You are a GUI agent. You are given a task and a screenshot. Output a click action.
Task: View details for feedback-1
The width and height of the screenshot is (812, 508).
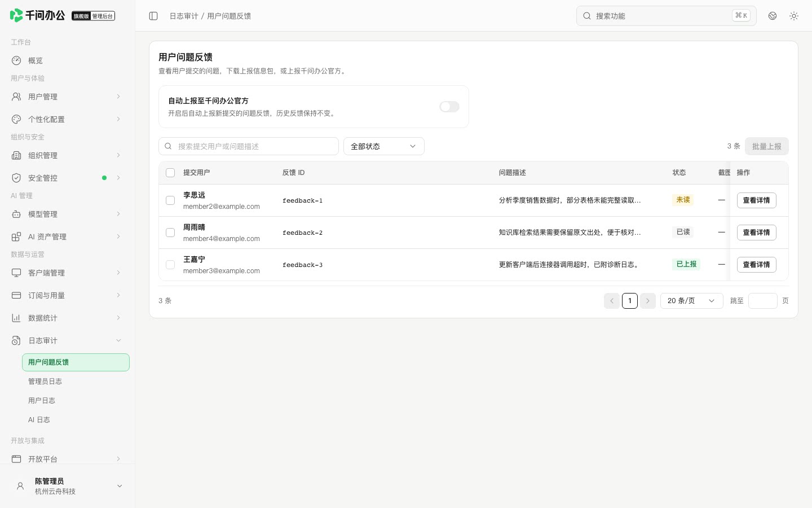[x=757, y=200]
